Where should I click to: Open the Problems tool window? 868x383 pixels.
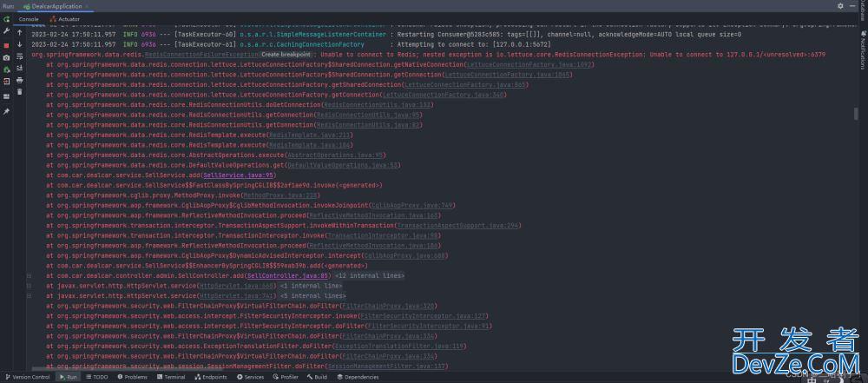(x=132, y=377)
